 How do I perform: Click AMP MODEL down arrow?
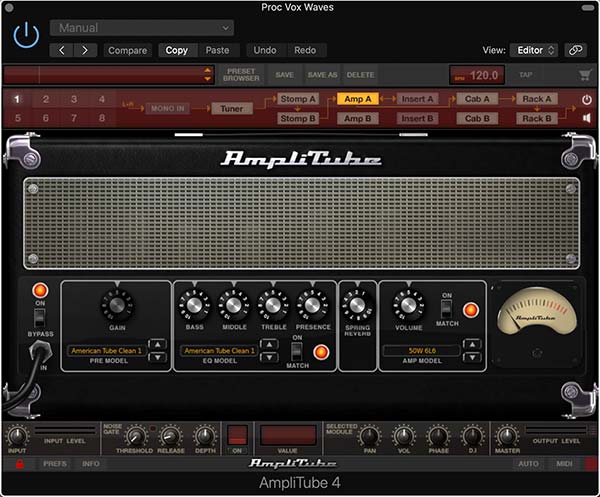pos(472,357)
